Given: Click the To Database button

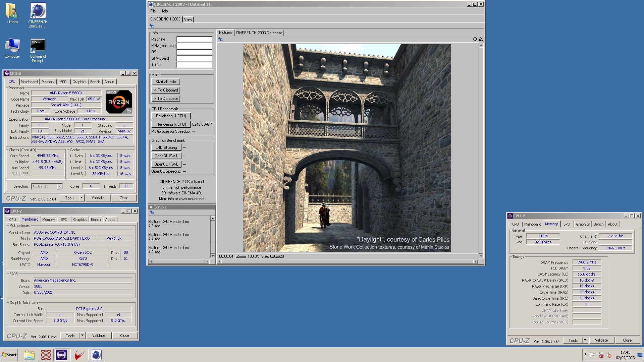Looking at the screenshot, I should coord(166,99).
